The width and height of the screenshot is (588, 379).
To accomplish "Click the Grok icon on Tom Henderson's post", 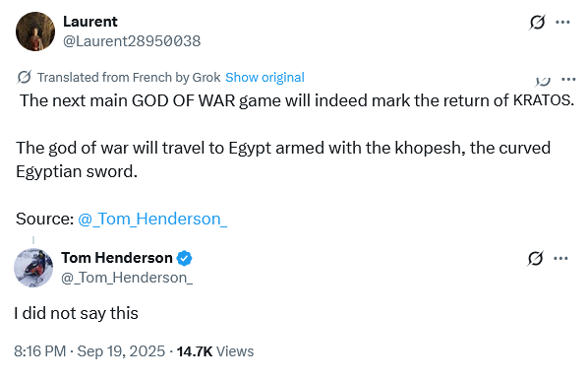I will click(535, 259).
